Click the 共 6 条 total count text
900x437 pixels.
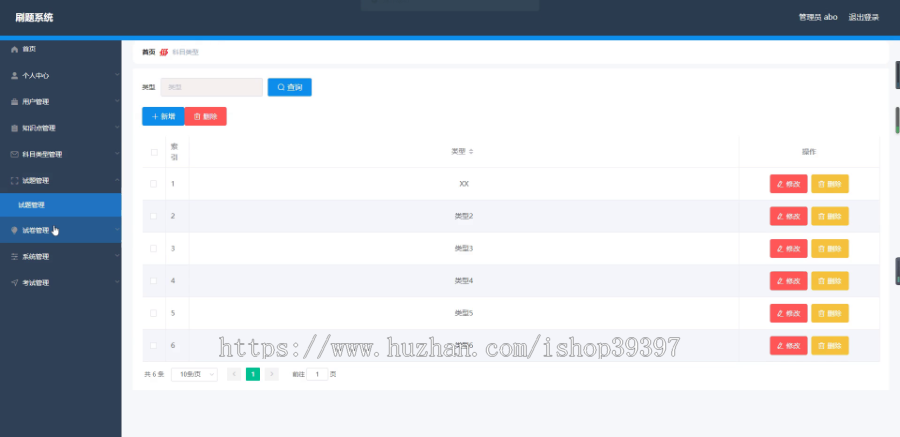tap(154, 374)
